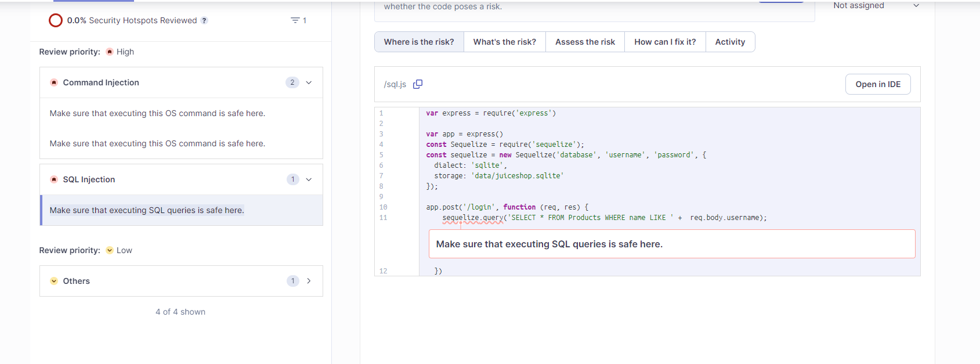Viewport: 980px width, 364px height.
Task: Switch to How can I fix it? tab
Action: point(665,42)
